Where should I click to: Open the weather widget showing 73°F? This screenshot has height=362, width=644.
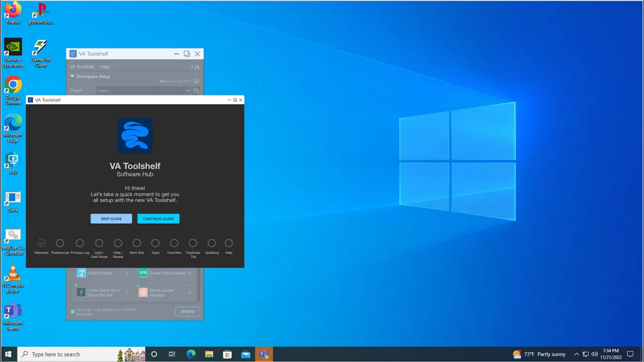click(539, 354)
